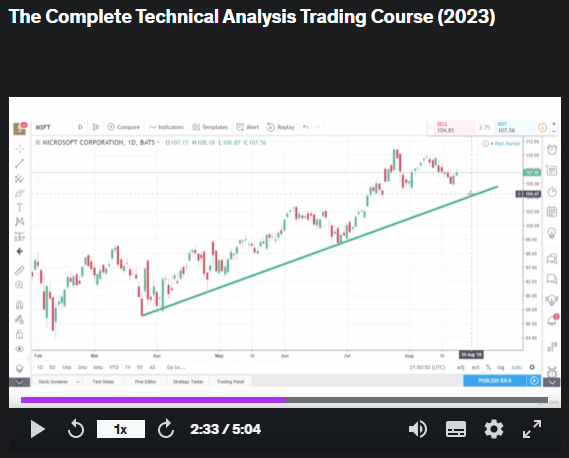
Task: Select the XABCD pattern tool
Action: (20, 222)
